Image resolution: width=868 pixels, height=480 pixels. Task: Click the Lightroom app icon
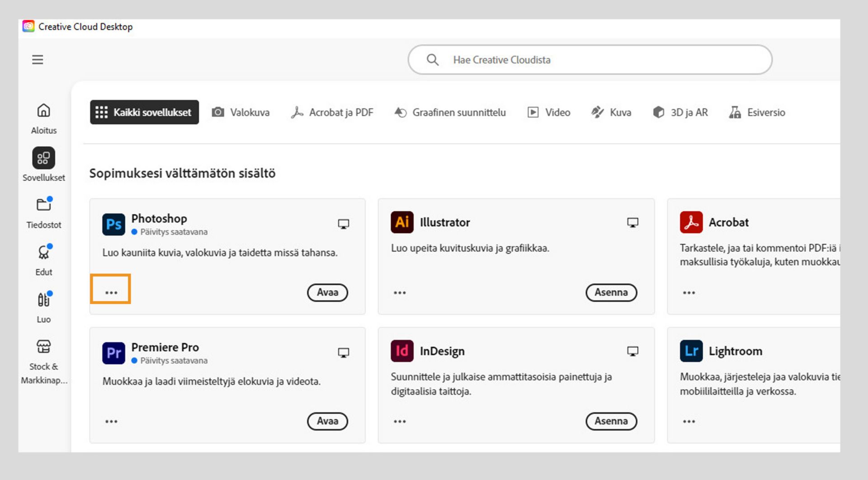tap(691, 351)
